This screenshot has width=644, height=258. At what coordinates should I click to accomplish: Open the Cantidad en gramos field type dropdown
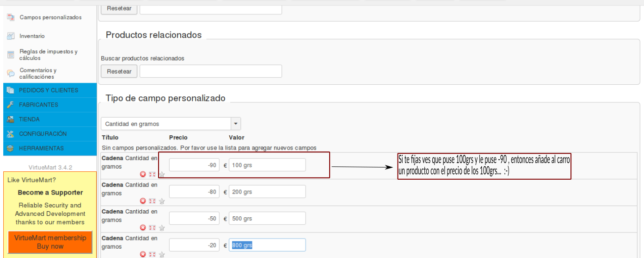[x=171, y=124]
